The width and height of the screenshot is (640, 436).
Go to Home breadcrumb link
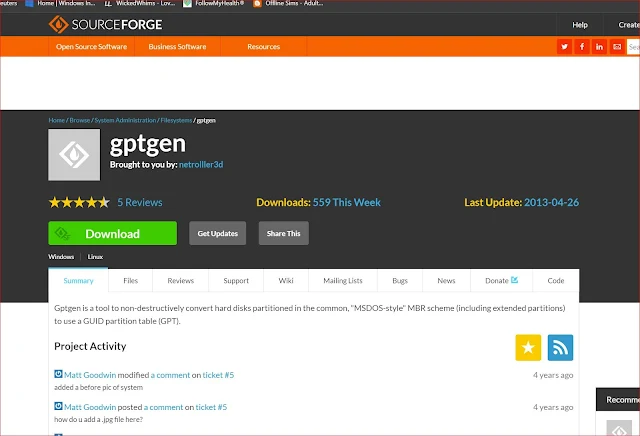[56, 120]
